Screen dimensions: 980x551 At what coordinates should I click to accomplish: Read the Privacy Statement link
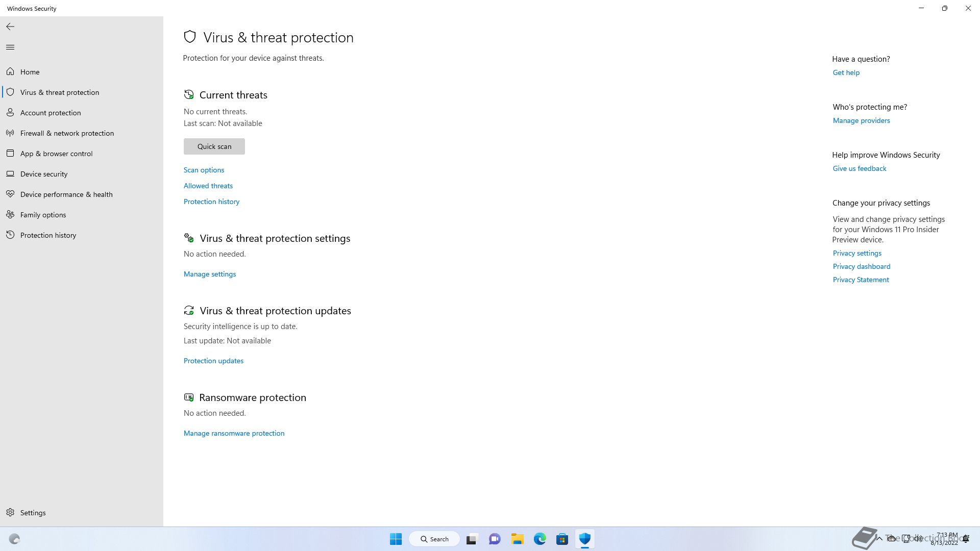click(x=861, y=280)
